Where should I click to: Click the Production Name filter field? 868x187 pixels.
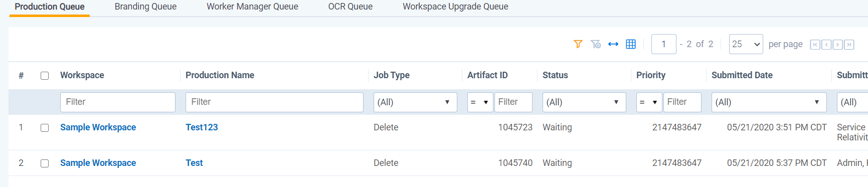274,102
